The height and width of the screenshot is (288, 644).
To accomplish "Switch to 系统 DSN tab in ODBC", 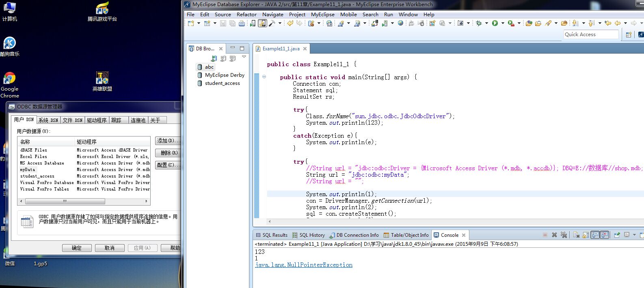I will [48, 120].
